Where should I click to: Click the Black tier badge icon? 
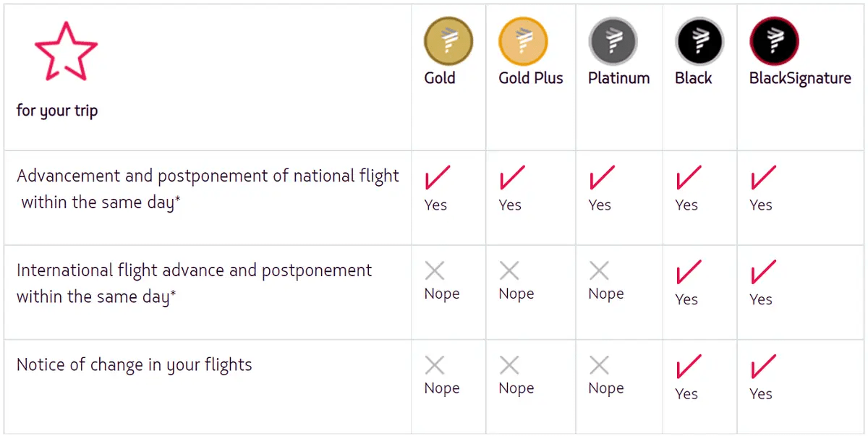(x=699, y=41)
